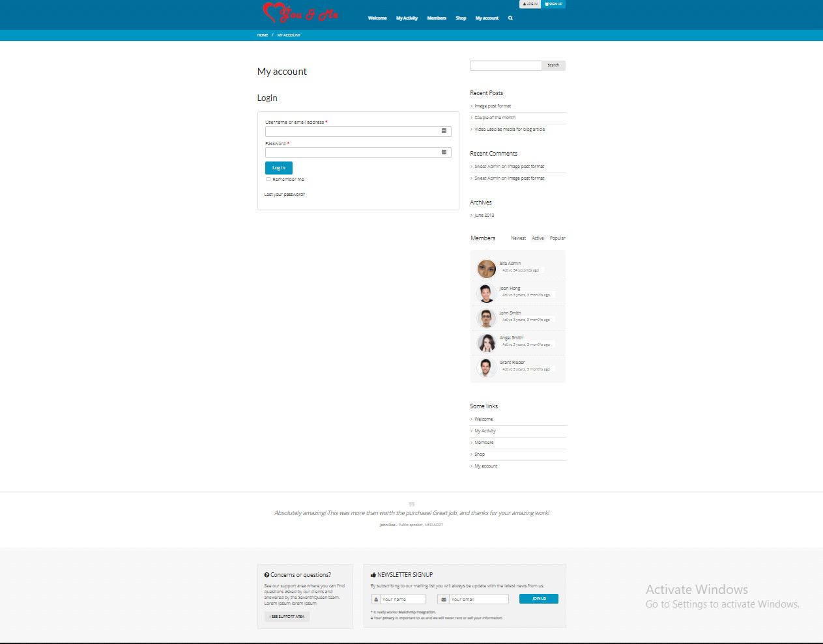Click the sidebar Search button
Viewport: 823px width, 644px height.
point(553,65)
